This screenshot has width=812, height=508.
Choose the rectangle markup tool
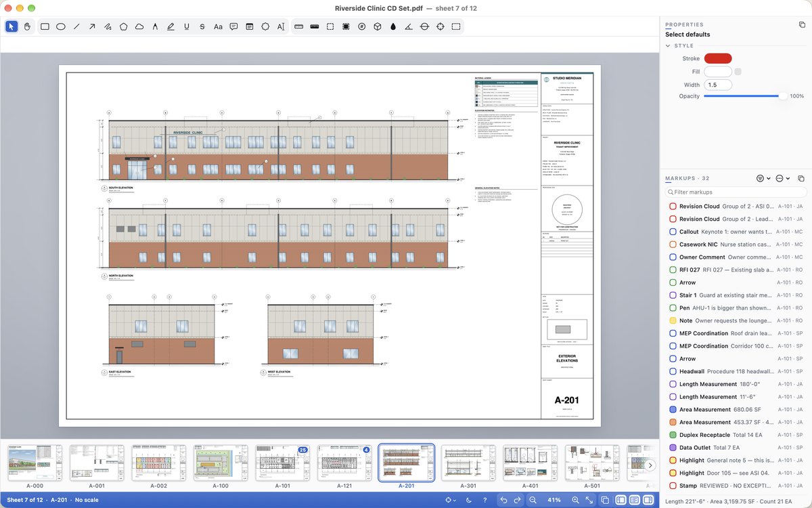click(x=45, y=26)
